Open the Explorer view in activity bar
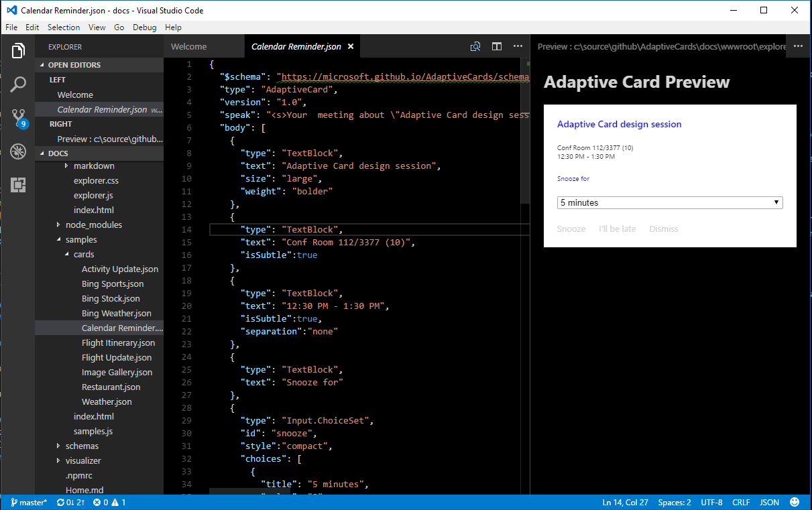Viewport: 812px width, 510px height. click(18, 51)
